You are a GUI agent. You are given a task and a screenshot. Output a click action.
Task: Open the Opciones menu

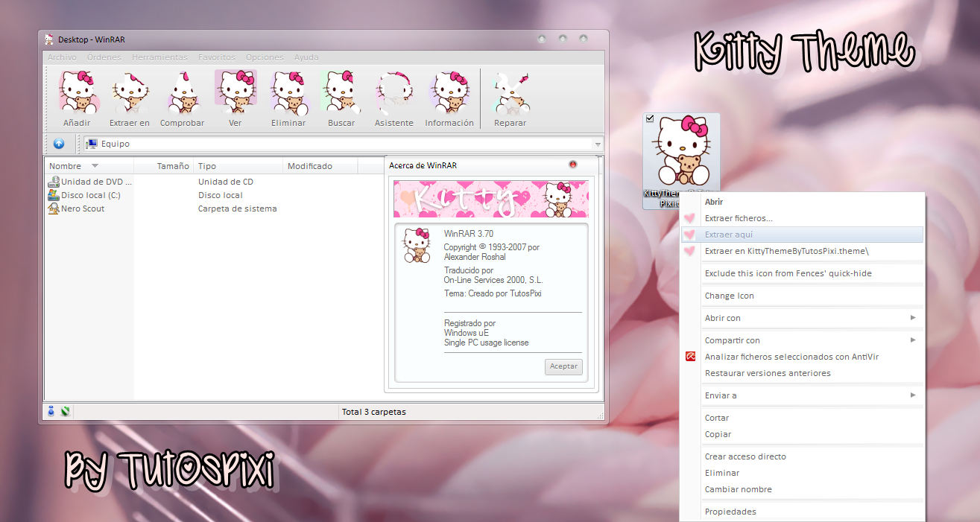click(x=265, y=57)
